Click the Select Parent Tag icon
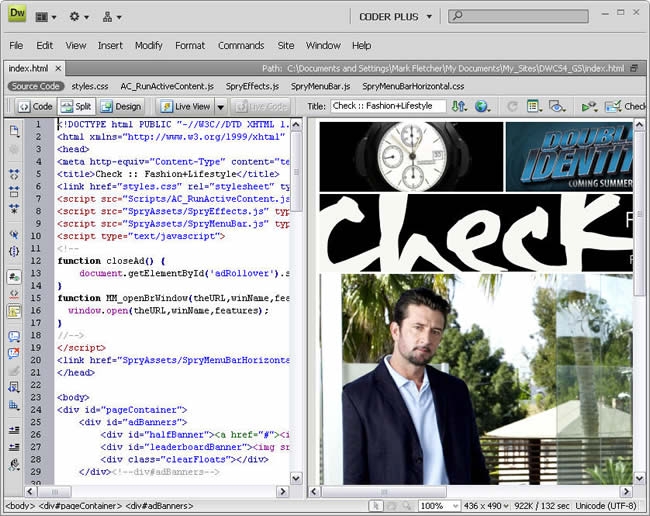 tap(14, 235)
